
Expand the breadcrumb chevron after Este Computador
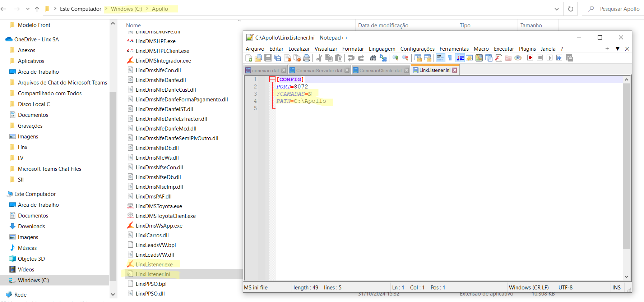coord(106,9)
